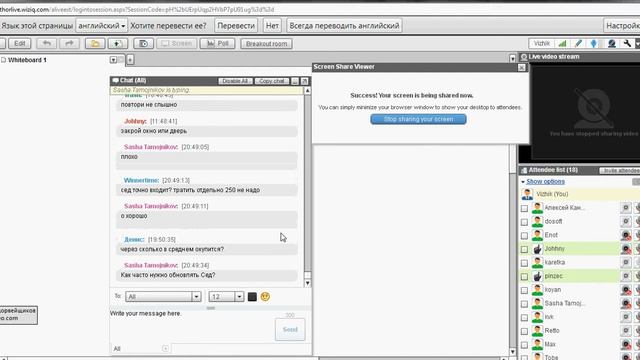Click Johhny's raised hand icon
Viewport: 640px width, 360px height.
pyautogui.click(x=537, y=249)
